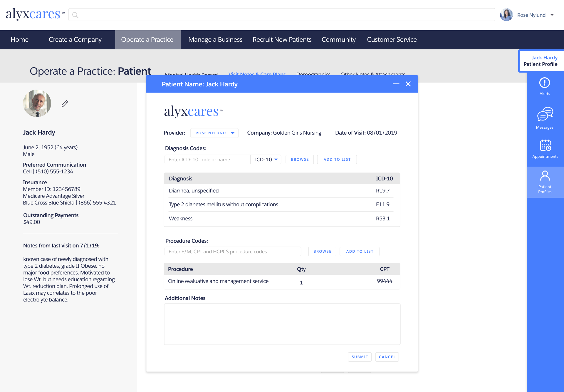Click the ICD-10 code input field
Screen dimensions: 564x392
(x=207, y=160)
